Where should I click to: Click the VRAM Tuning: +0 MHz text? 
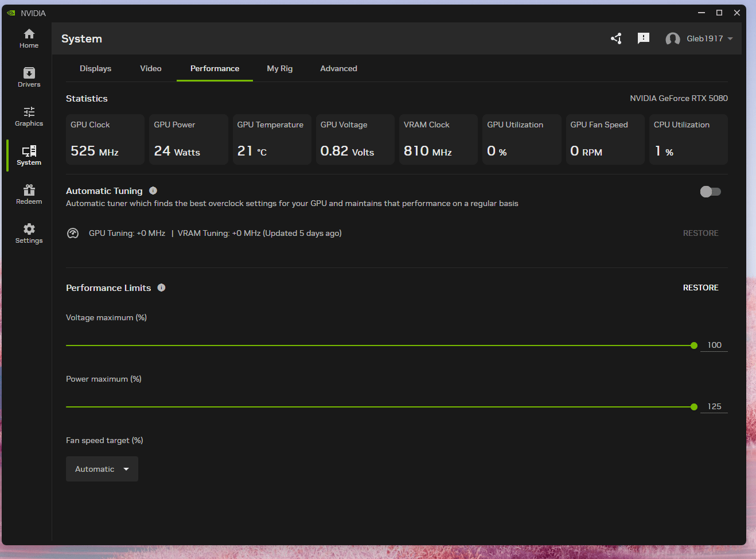(219, 233)
